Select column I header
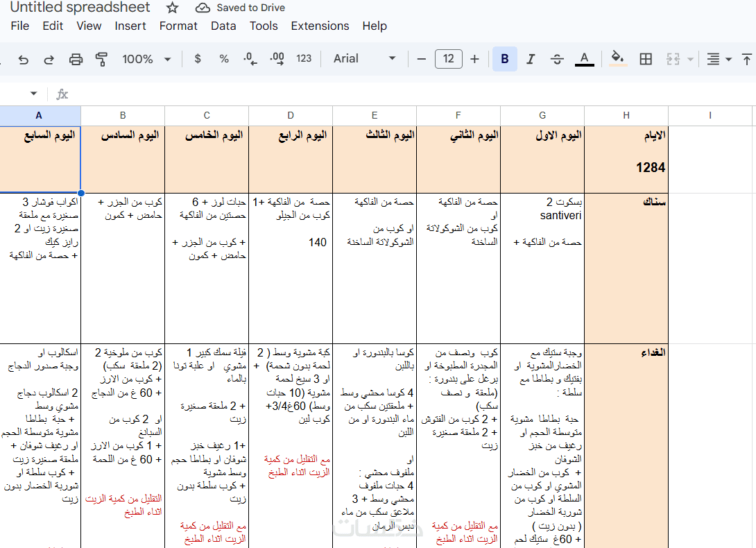Viewport: 756px width, 548px height. pyautogui.click(x=710, y=116)
